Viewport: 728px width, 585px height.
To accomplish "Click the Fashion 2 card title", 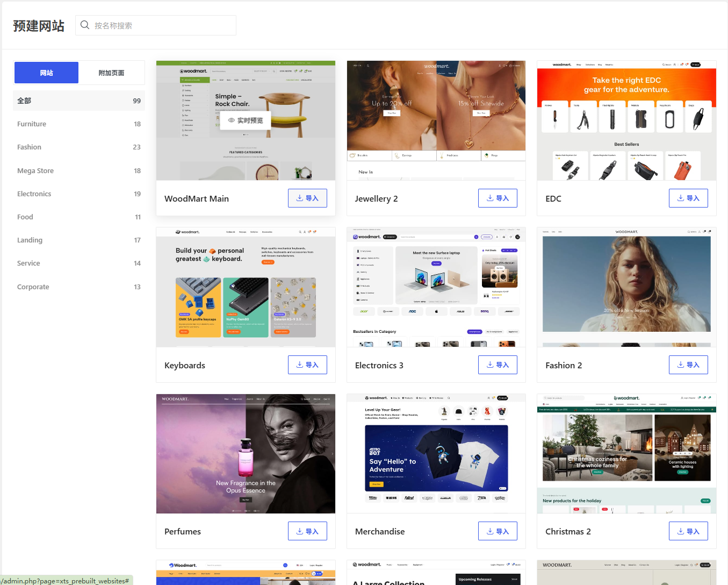I will click(564, 366).
